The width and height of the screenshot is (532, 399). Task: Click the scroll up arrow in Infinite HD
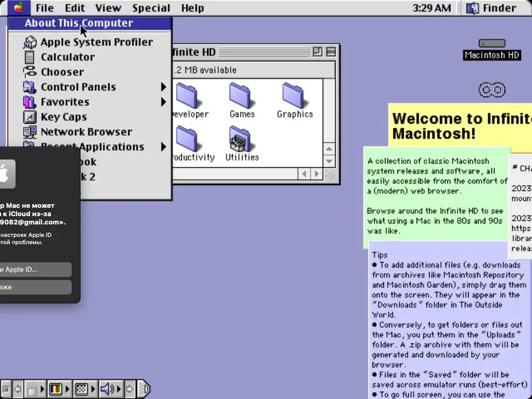pos(329,149)
